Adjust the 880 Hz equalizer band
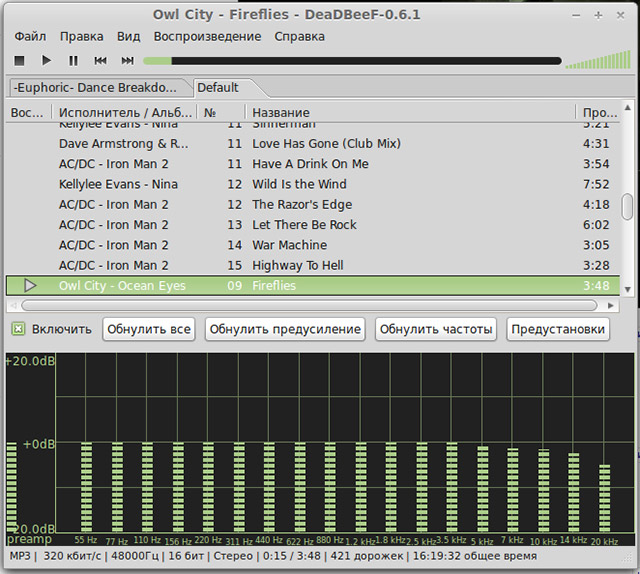The image size is (640, 574). (x=330, y=487)
